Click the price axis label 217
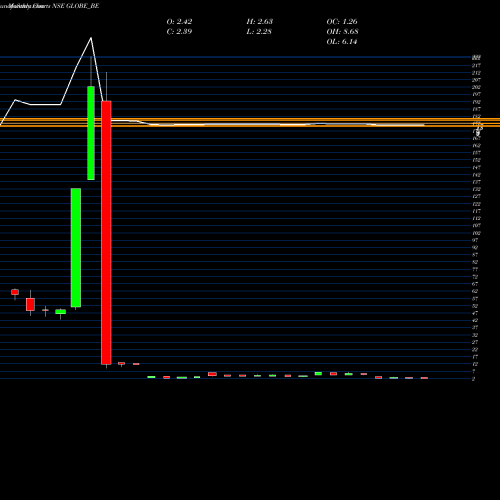The image size is (500, 500). click(476, 65)
